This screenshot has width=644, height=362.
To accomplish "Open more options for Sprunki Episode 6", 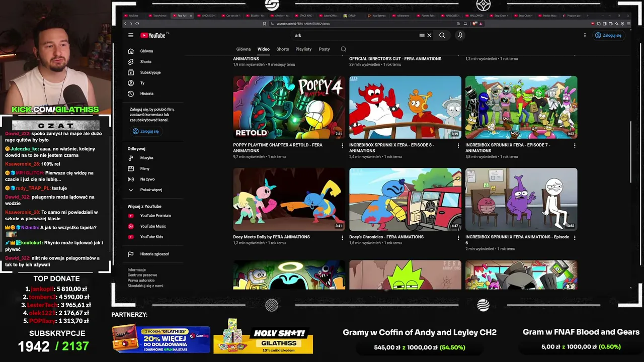I will pyautogui.click(x=575, y=238).
